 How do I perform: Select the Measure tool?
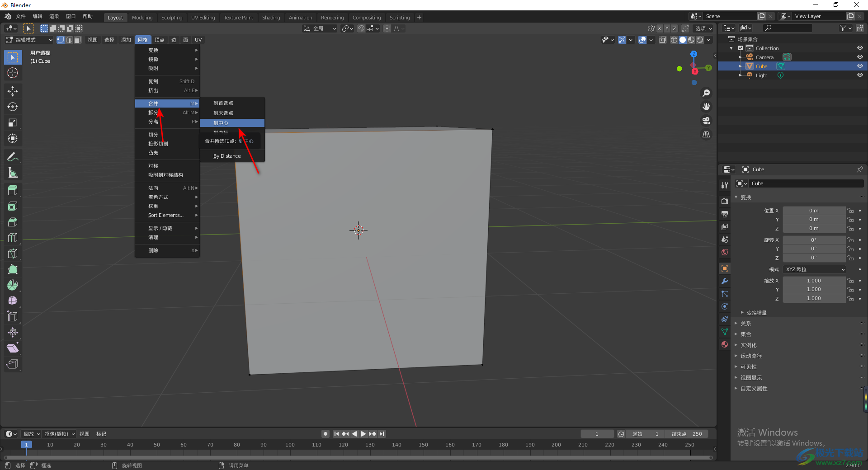(13, 173)
